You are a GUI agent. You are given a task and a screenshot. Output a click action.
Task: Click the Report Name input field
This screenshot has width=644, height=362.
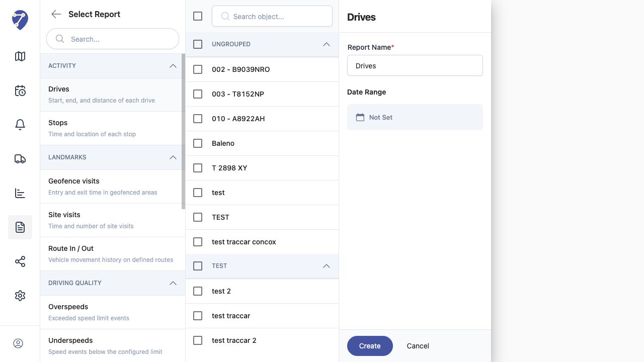[415, 65]
